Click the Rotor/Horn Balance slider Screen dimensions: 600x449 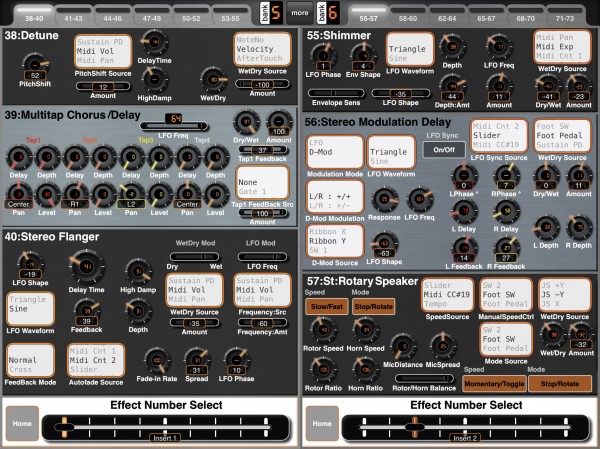click(424, 379)
